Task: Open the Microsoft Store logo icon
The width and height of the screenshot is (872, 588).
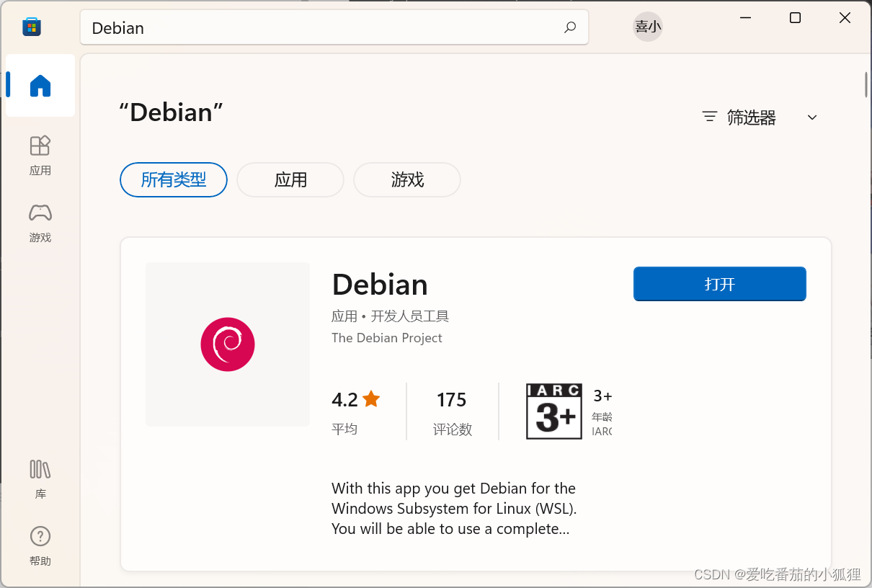Action: 32,27
